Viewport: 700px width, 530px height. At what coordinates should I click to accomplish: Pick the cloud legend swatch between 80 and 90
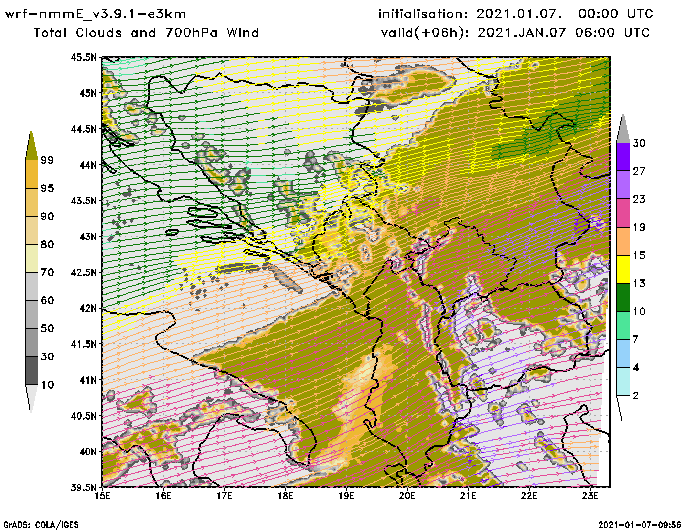pos(32,230)
